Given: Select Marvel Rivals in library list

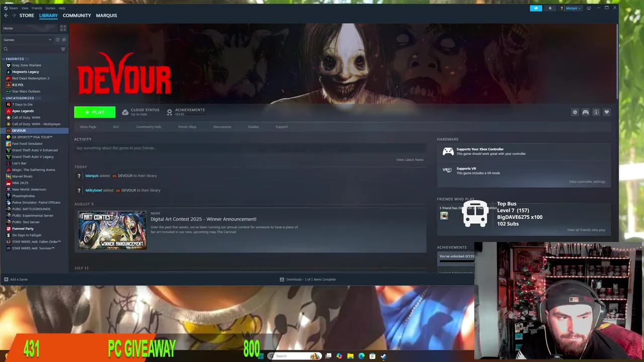Looking at the screenshot, I should pyautogui.click(x=22, y=176).
